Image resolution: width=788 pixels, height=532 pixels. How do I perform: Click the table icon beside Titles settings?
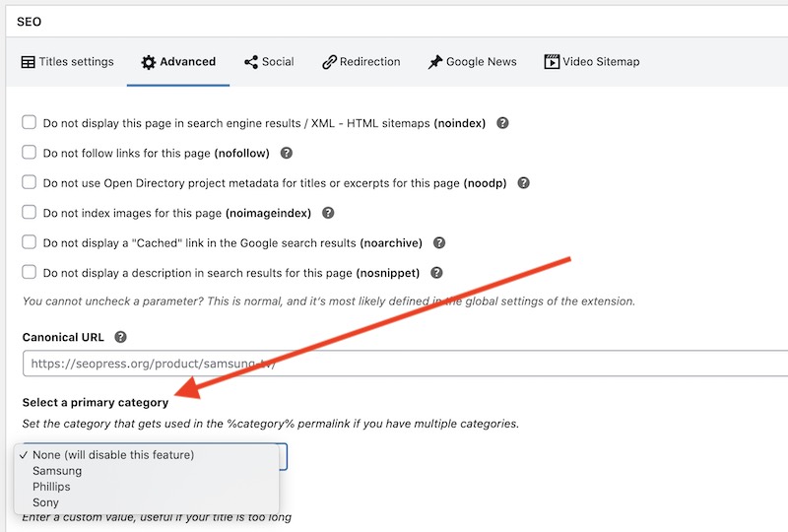point(29,62)
